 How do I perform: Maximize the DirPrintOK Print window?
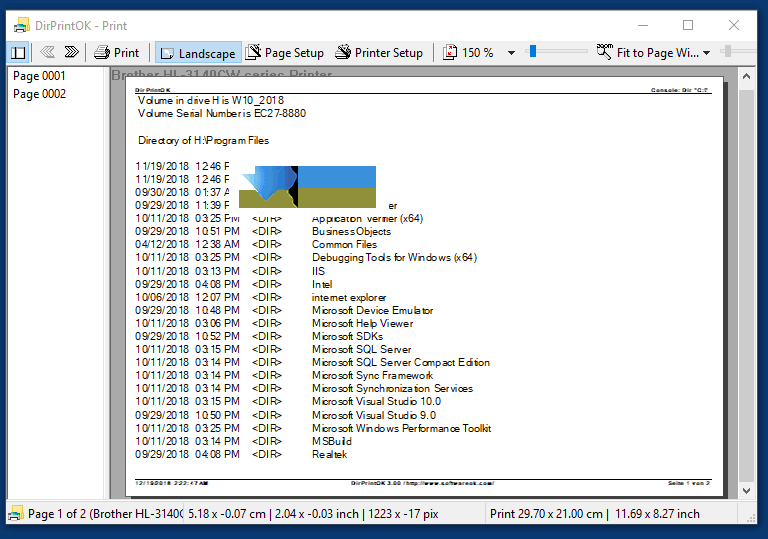688,25
